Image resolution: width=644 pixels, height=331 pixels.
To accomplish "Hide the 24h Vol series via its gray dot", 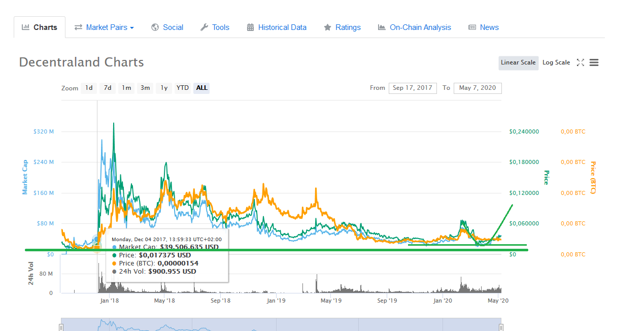I will [115, 272].
